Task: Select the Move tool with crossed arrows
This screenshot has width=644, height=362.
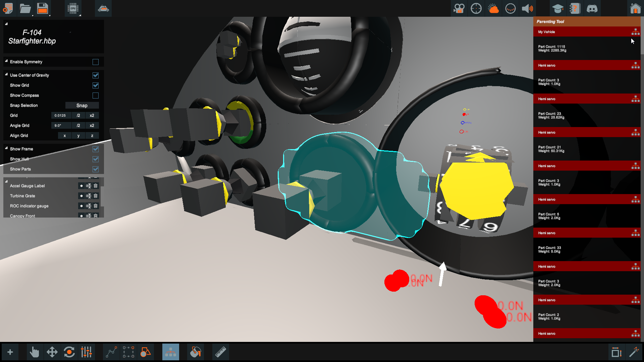Action: 52,352
